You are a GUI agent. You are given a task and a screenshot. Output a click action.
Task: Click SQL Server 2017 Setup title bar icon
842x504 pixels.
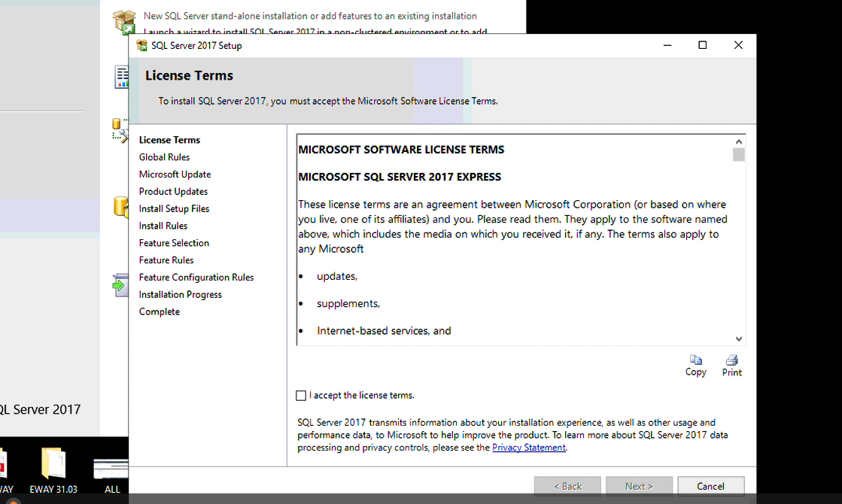(141, 46)
